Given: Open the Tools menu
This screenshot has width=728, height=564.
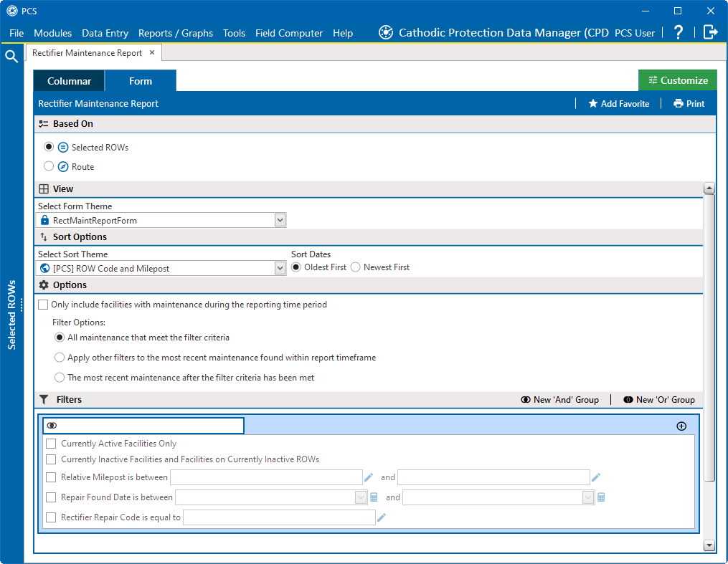Looking at the screenshot, I should [x=234, y=33].
